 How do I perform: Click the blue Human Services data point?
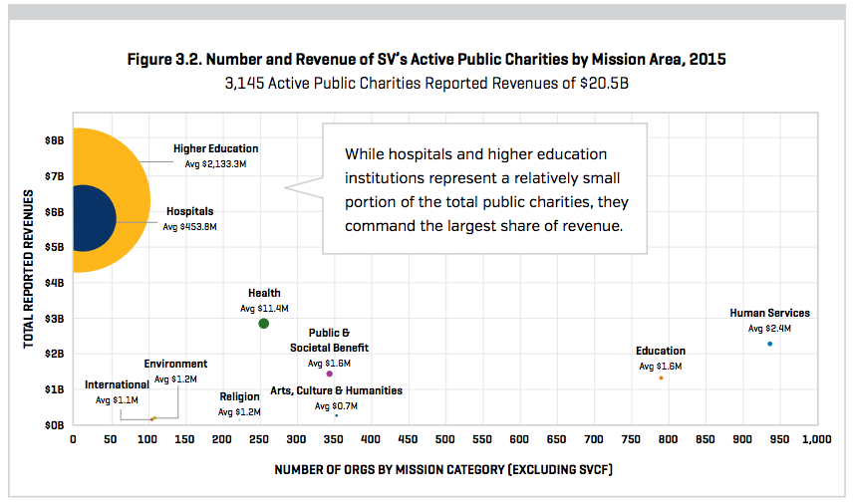[769, 344]
